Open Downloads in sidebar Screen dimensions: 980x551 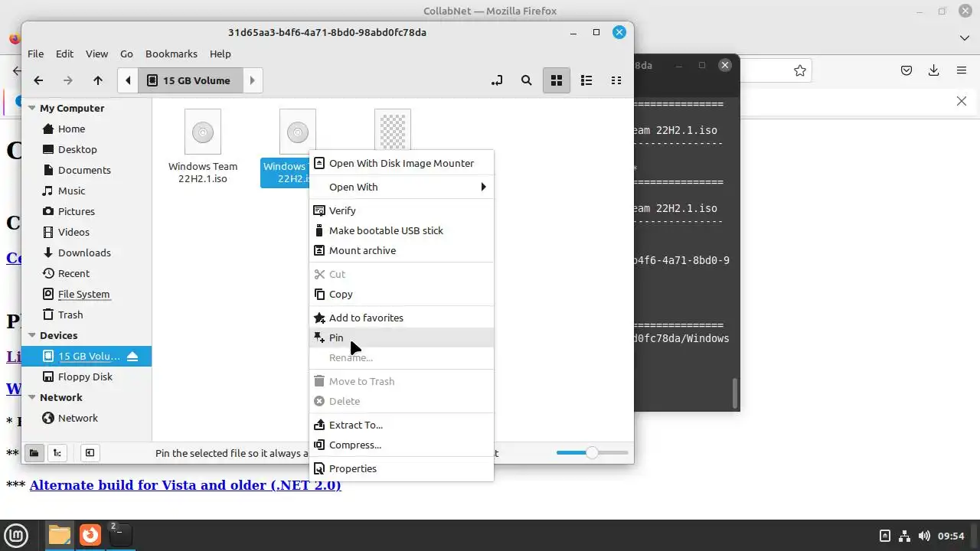click(84, 253)
